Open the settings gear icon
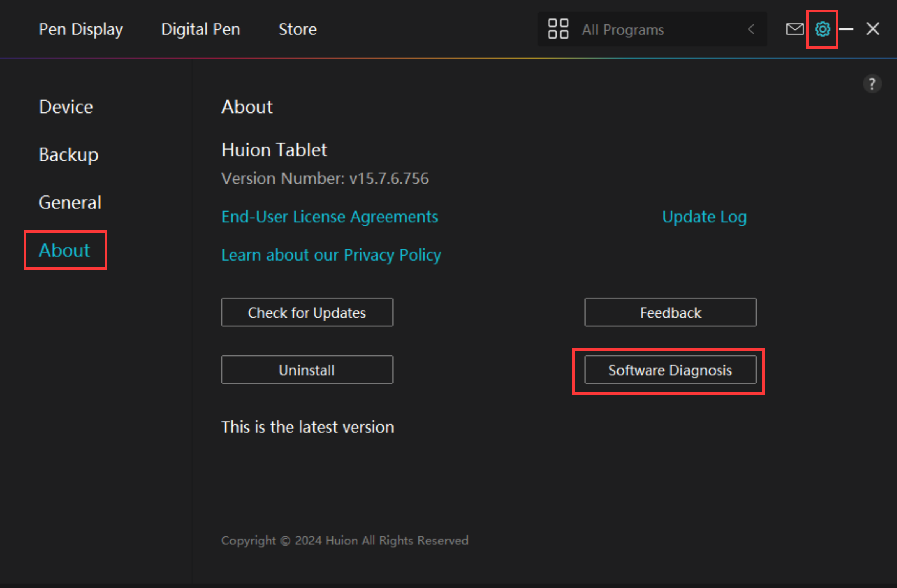Image resolution: width=897 pixels, height=588 pixels. (x=822, y=29)
